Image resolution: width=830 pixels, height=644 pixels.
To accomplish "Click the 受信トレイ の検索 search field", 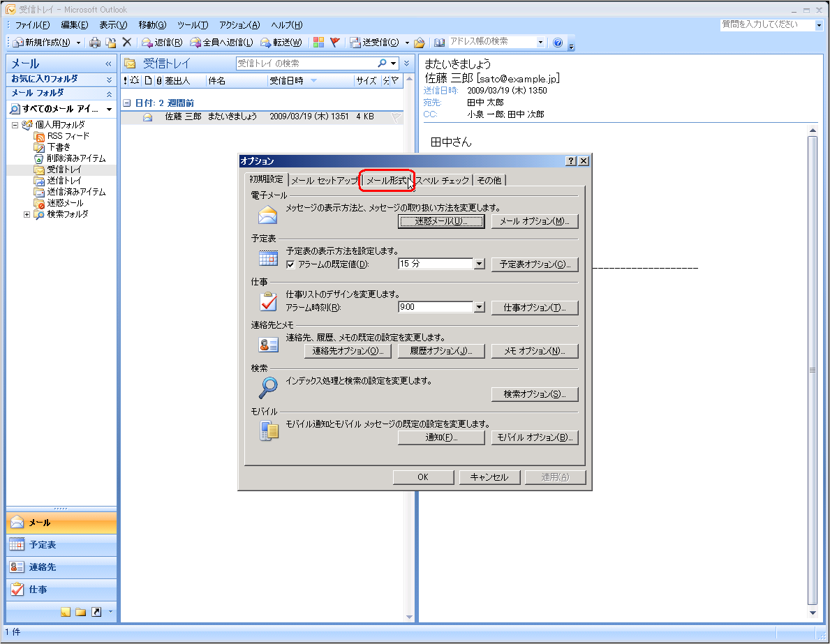I will 306,63.
